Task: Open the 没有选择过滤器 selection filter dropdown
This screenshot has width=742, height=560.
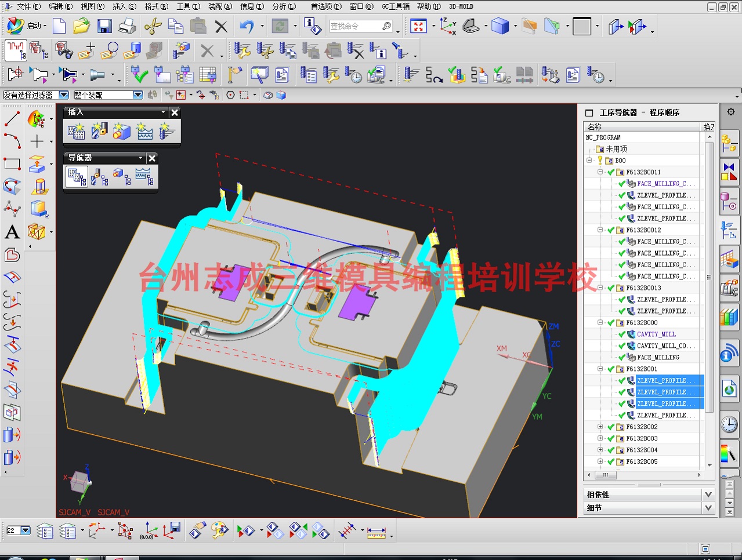Action: [64, 95]
